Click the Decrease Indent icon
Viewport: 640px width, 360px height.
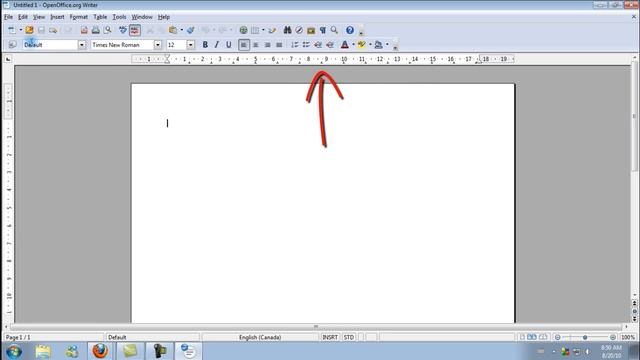pyautogui.click(x=318, y=45)
